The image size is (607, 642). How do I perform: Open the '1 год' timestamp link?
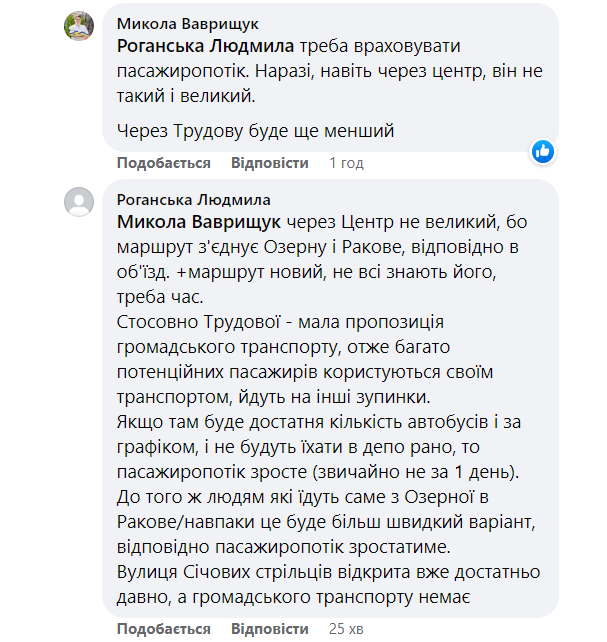[x=346, y=163]
